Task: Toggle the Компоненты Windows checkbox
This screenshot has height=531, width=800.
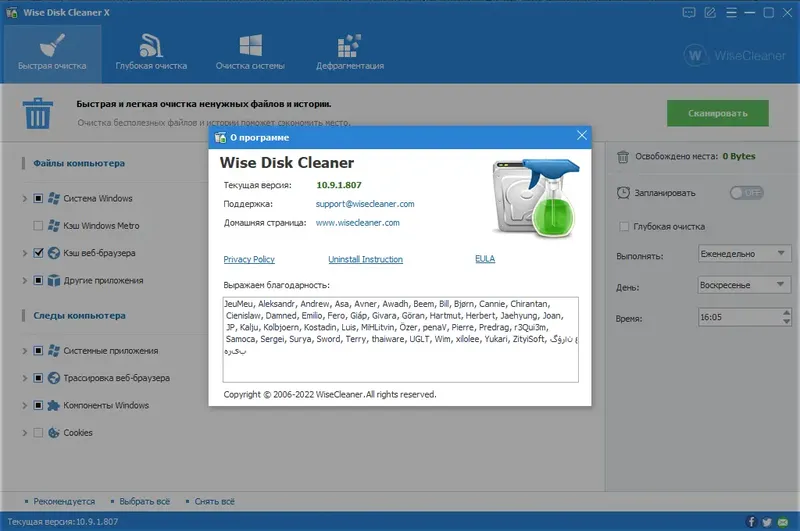Action: pos(38,406)
